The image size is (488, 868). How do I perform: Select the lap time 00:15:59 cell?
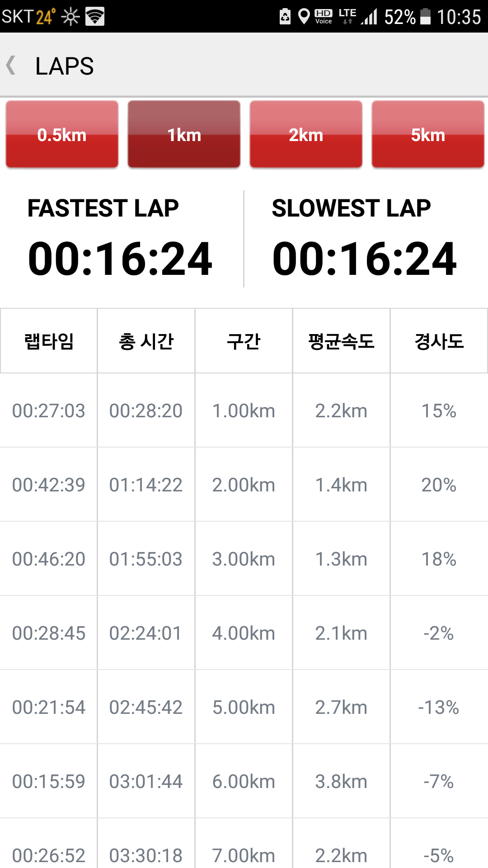click(x=49, y=781)
